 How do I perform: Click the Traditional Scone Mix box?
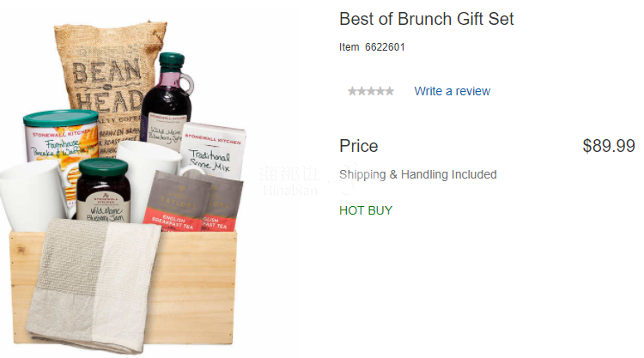pyautogui.click(x=214, y=150)
